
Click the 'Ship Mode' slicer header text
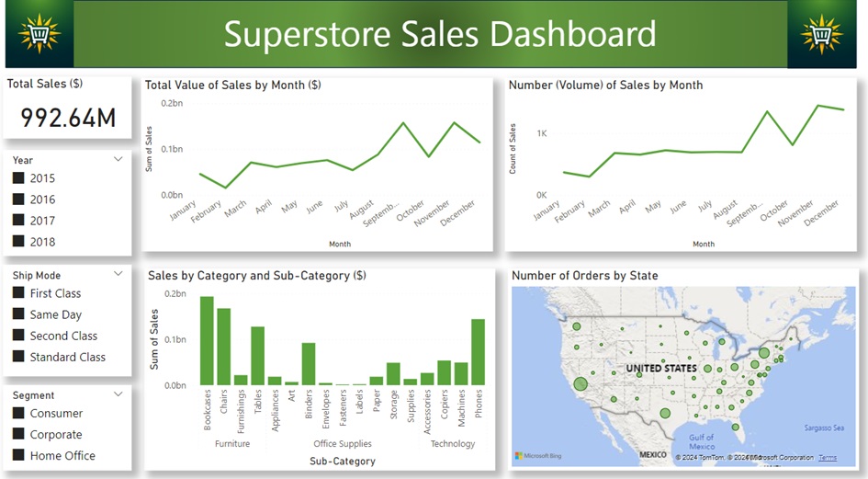click(37, 275)
